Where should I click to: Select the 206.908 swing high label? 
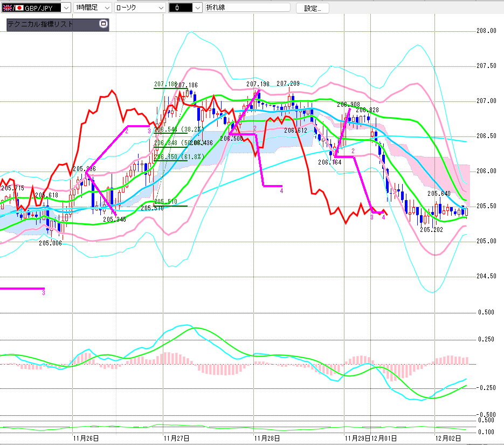tap(348, 104)
